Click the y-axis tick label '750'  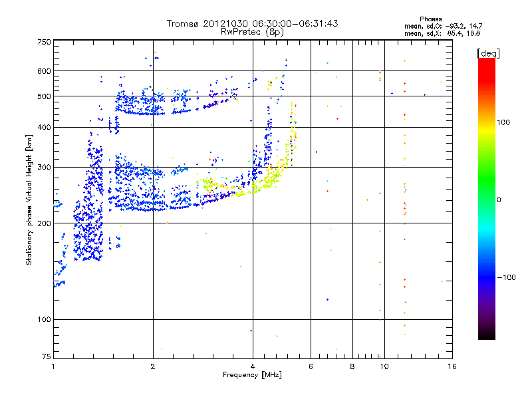pos(44,42)
